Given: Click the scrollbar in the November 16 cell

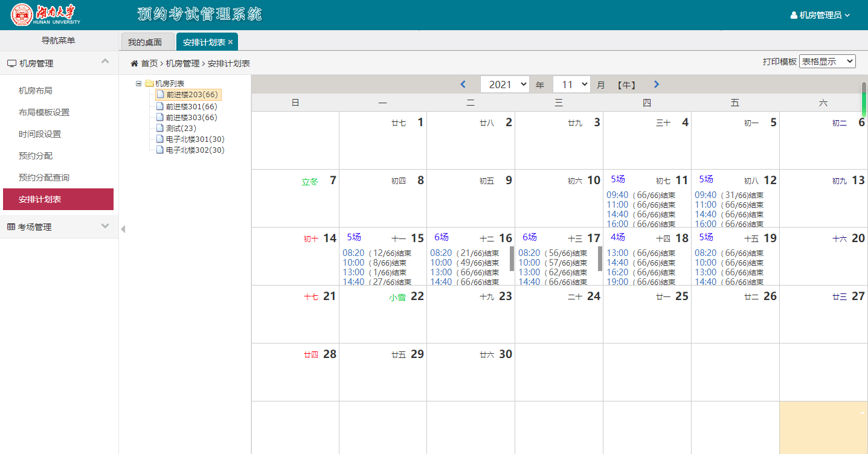Looking at the screenshot, I should tap(512, 258).
